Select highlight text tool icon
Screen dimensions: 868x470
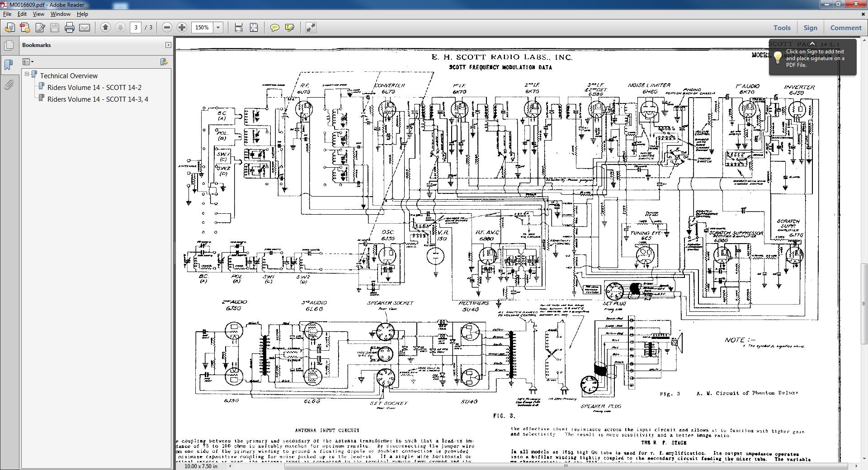(289, 28)
